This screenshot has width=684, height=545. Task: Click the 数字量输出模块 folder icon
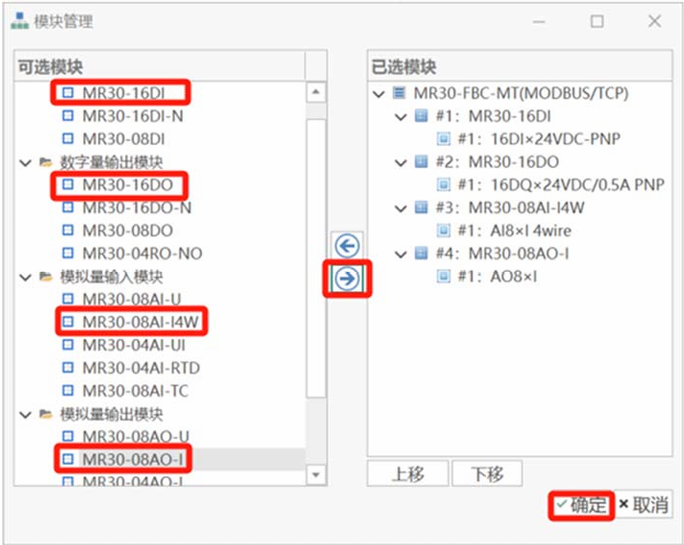click(46, 162)
